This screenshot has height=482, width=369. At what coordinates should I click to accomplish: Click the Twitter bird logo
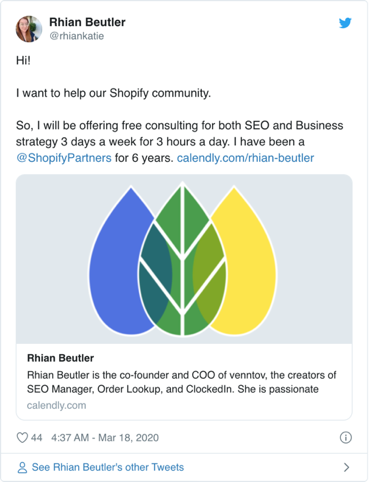click(x=345, y=23)
